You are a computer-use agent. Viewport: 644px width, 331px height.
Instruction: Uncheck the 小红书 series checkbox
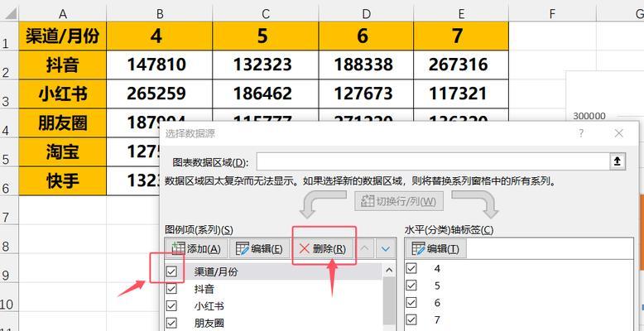tap(171, 306)
